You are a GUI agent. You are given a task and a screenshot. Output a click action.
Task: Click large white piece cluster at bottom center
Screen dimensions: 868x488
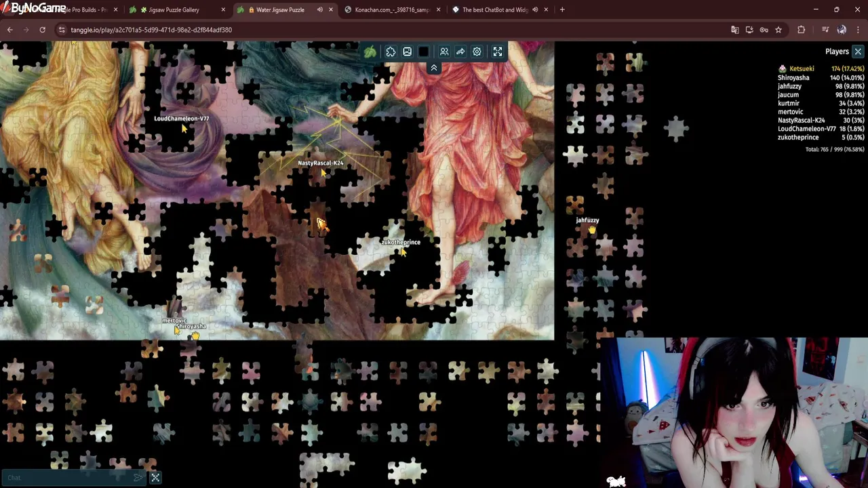click(407, 470)
